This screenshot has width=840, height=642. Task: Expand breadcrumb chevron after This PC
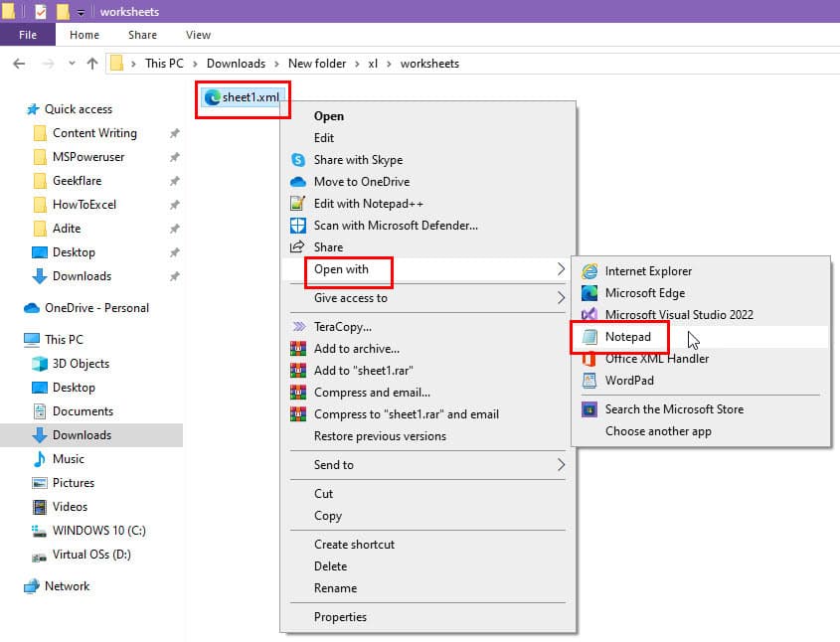click(195, 64)
